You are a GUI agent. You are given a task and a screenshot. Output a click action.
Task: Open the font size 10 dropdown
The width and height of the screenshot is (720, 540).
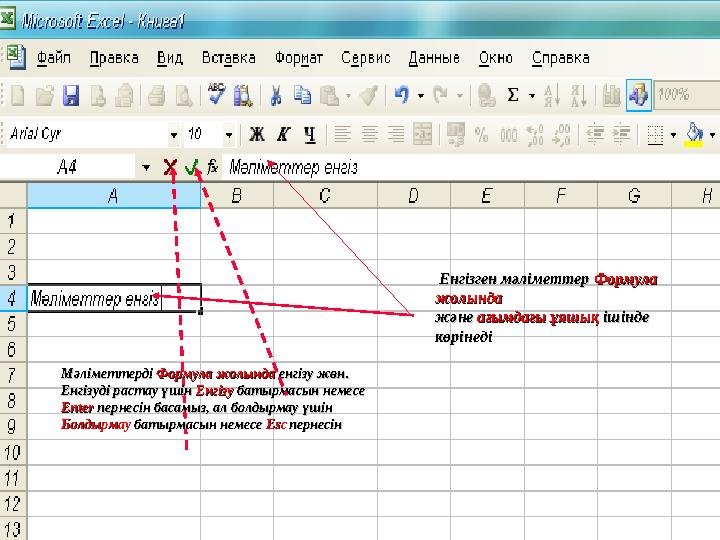[x=229, y=135]
